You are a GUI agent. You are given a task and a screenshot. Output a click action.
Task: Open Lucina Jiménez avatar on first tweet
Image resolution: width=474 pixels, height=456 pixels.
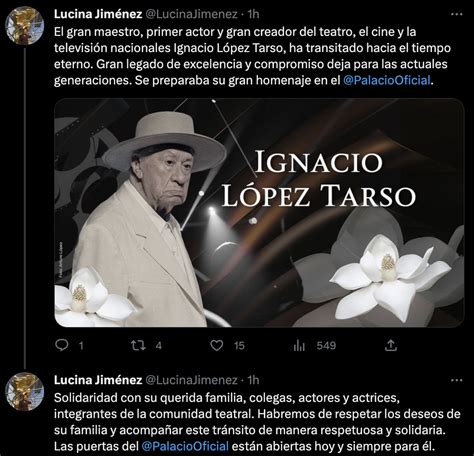[x=25, y=25]
